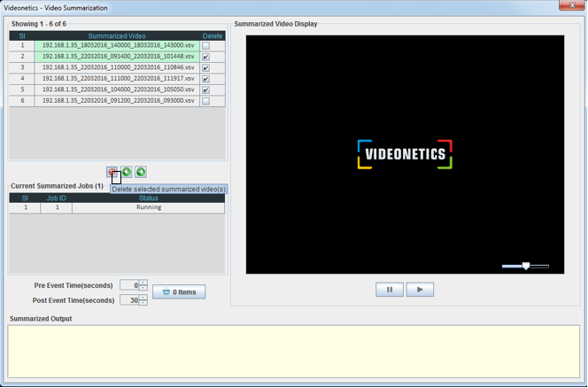Play the summarized video
Image resolution: width=588 pixels, height=388 pixels.
[420, 290]
